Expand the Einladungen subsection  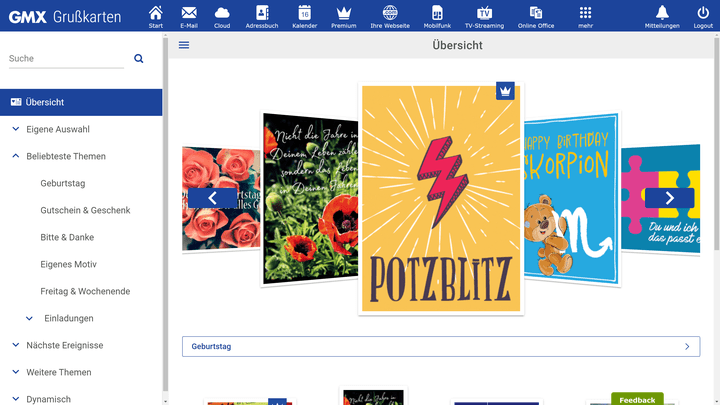(29, 318)
